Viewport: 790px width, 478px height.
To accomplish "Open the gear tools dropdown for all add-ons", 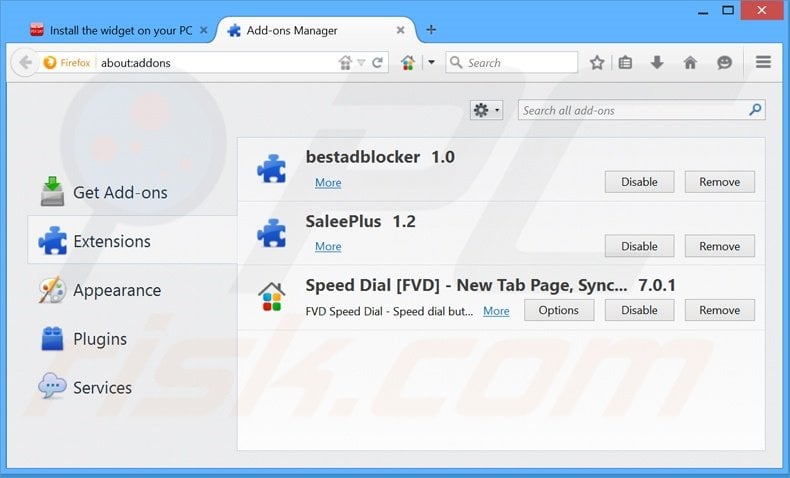I will pyautogui.click(x=486, y=110).
